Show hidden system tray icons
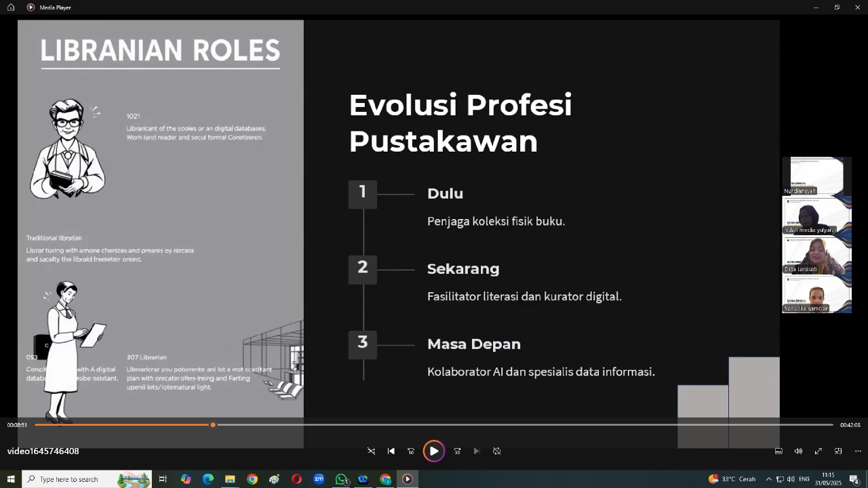 click(x=768, y=479)
